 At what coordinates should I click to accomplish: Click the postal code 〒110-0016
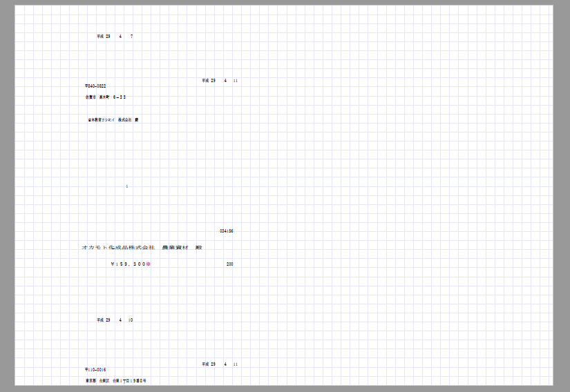click(95, 370)
